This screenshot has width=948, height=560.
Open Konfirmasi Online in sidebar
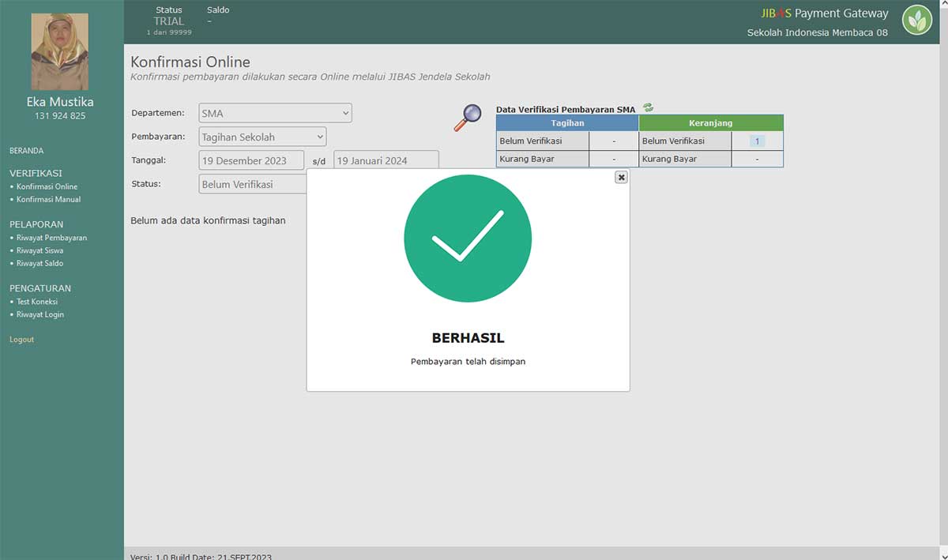(47, 187)
